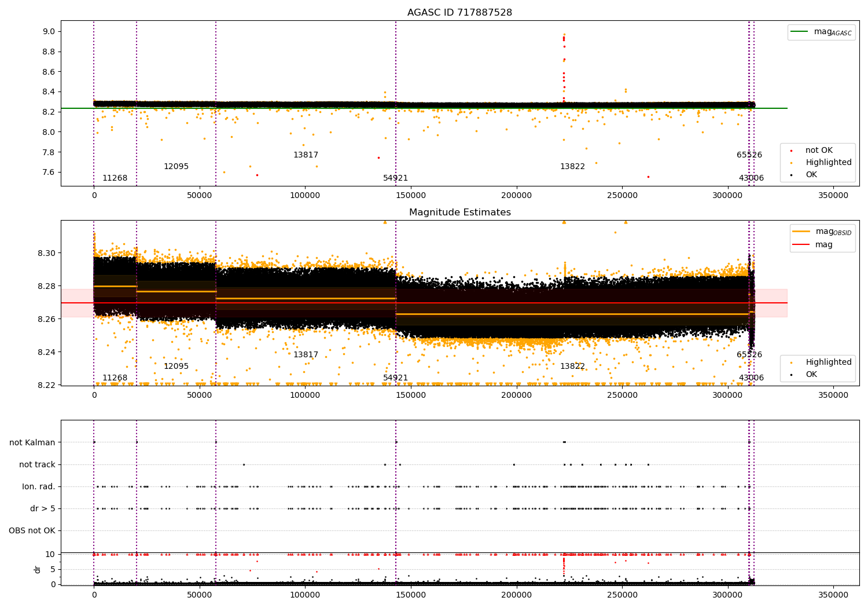
Task: Click Highlighted in the AGASC plot legend
Action: point(821,162)
